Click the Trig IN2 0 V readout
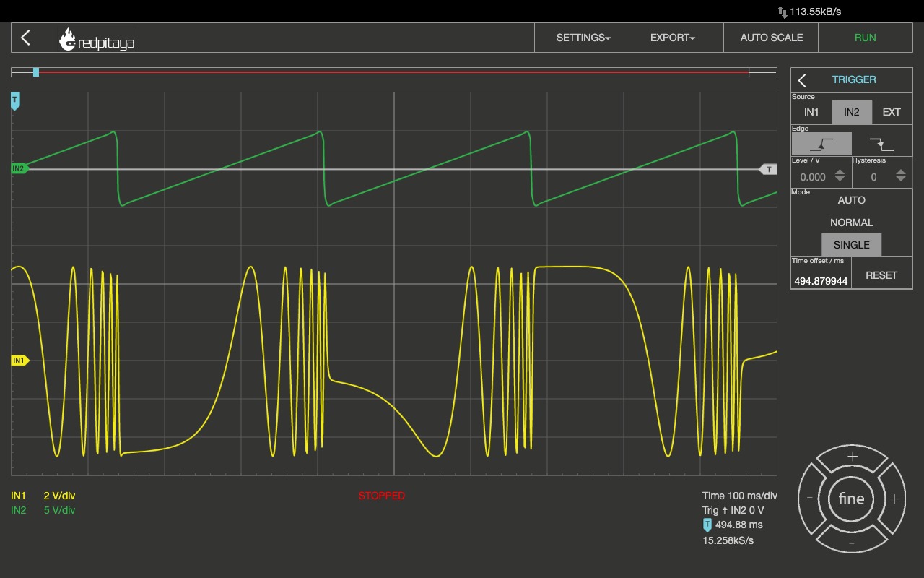This screenshot has width=924, height=578. point(733,510)
